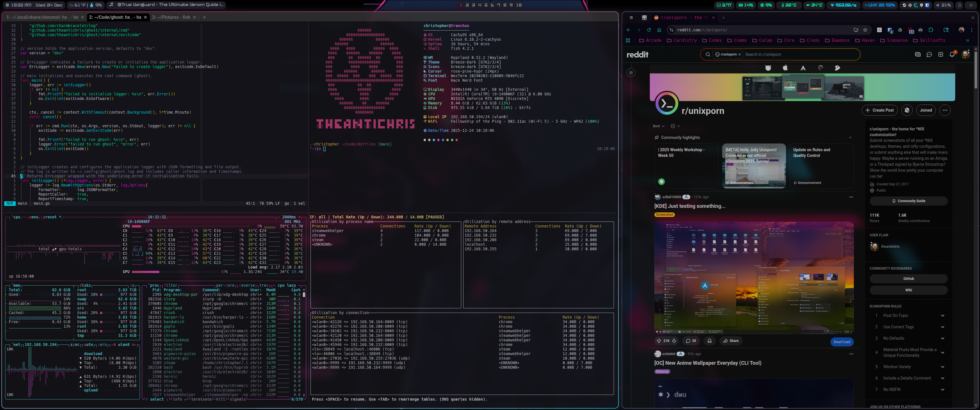This screenshot has width=980, height=410.
Task: Download the KDE screenshot
Action: 842,342
